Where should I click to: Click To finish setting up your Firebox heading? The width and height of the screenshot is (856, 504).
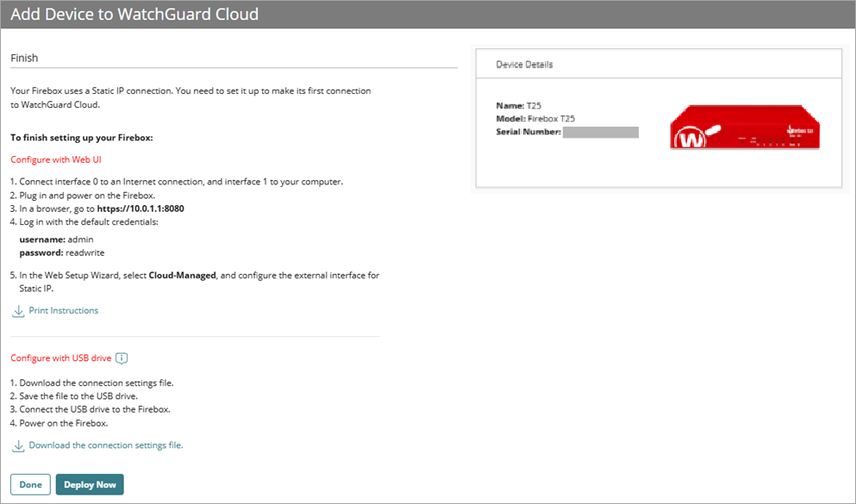(x=81, y=138)
